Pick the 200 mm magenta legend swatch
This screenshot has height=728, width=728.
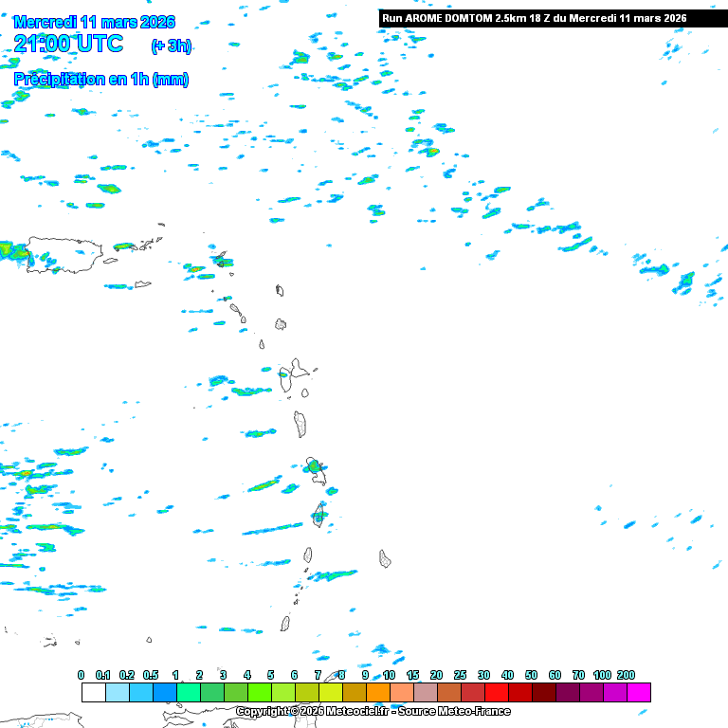pyautogui.click(x=638, y=693)
